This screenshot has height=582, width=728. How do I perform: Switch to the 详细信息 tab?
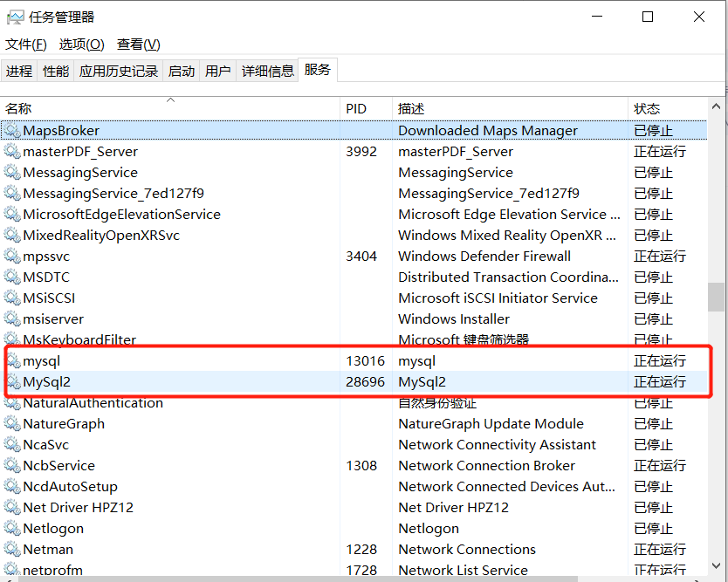268,71
